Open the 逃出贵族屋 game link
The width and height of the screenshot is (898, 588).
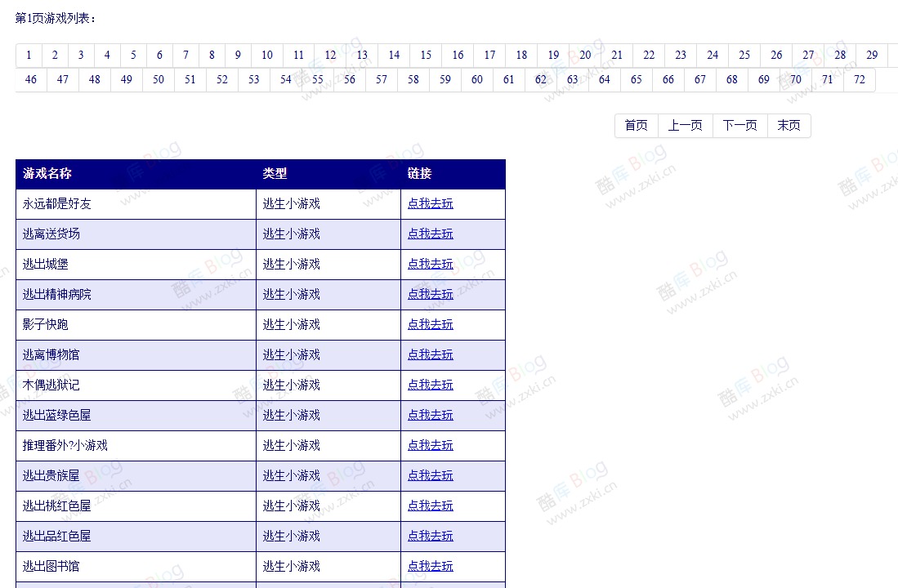50,475
